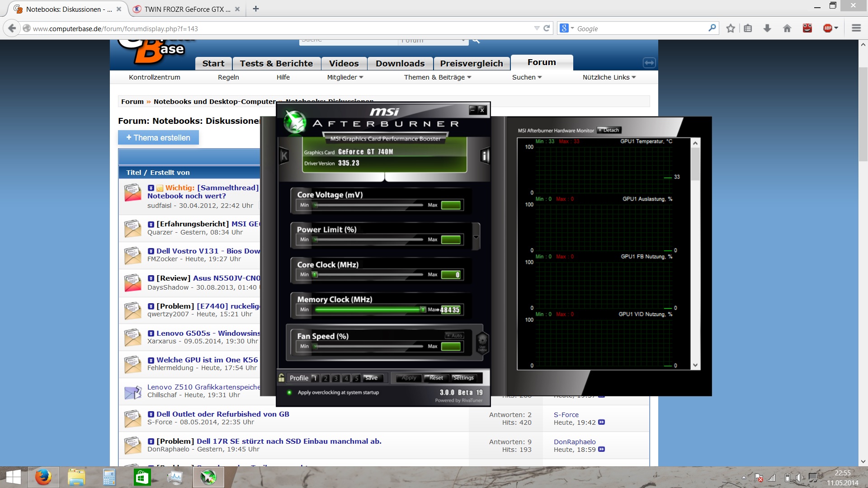
Task: Click the Kombustor K icon in Afterburner
Action: coord(284,156)
